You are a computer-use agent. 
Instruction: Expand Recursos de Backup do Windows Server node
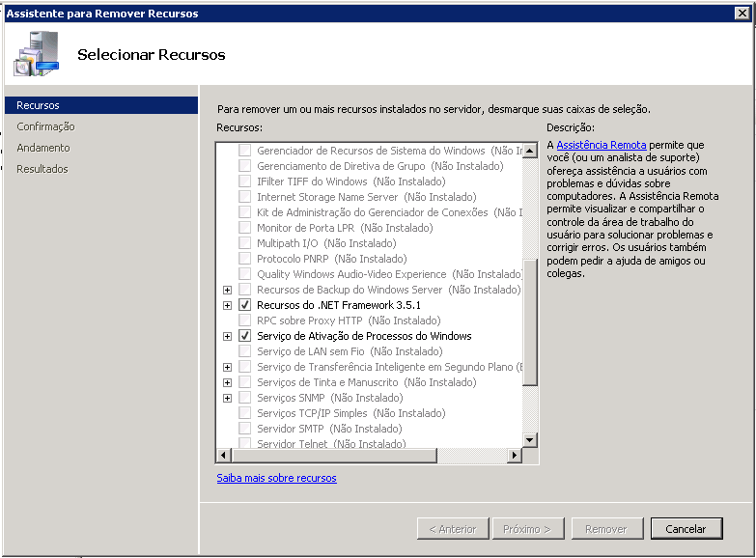pos(227,290)
